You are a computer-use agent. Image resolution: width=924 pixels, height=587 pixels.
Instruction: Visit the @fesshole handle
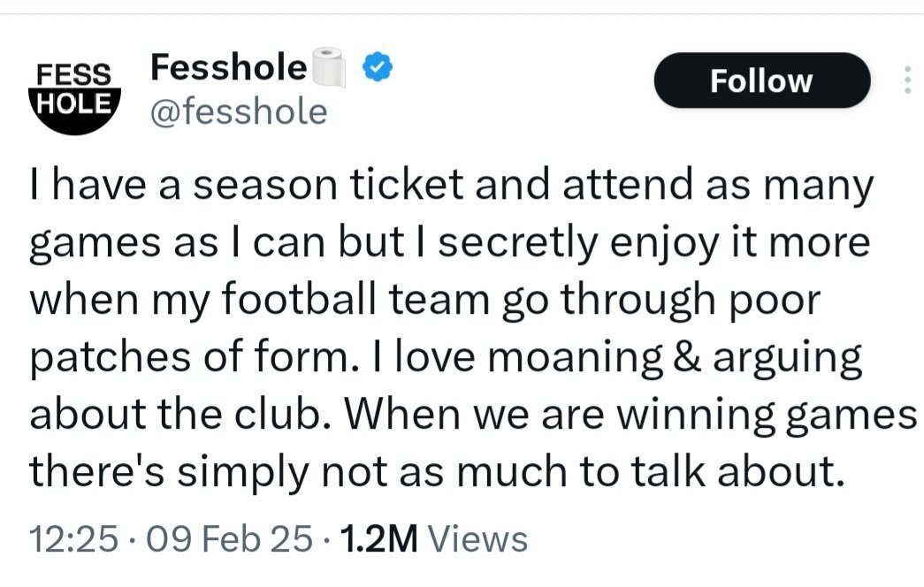coord(239,112)
